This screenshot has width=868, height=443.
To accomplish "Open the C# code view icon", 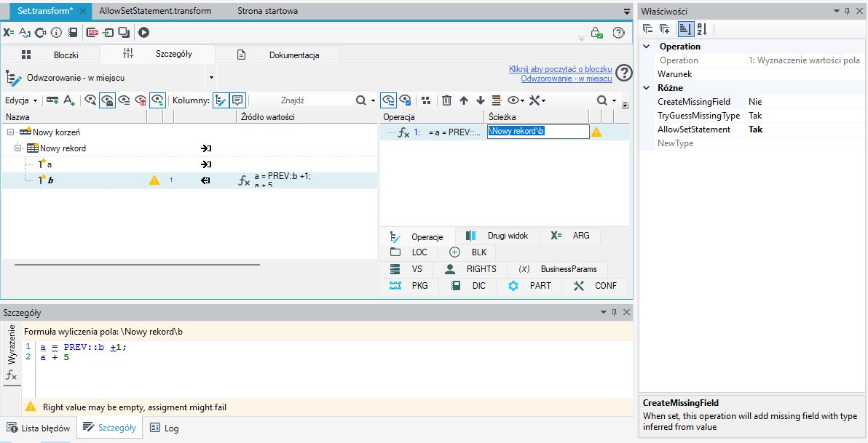I will pyautogui.click(x=40, y=33).
